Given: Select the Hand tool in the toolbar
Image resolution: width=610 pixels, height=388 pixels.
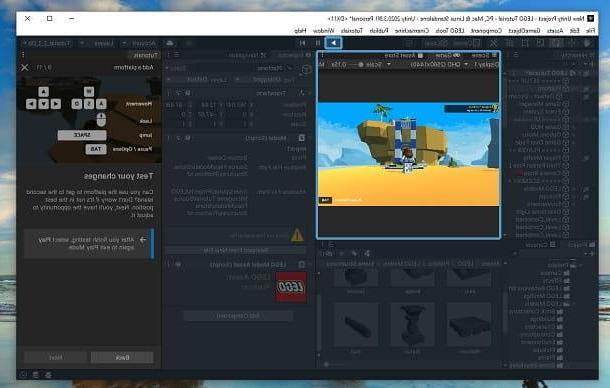Looking at the screenshot, I should [587, 43].
